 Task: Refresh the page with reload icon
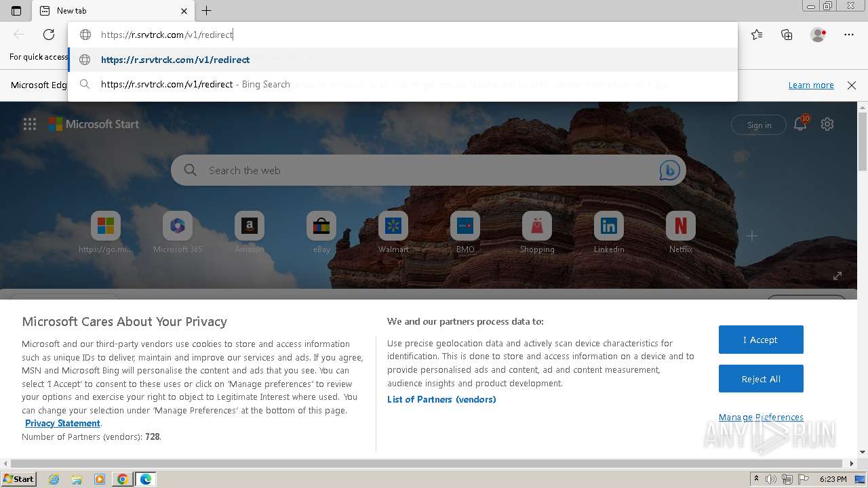(49, 35)
